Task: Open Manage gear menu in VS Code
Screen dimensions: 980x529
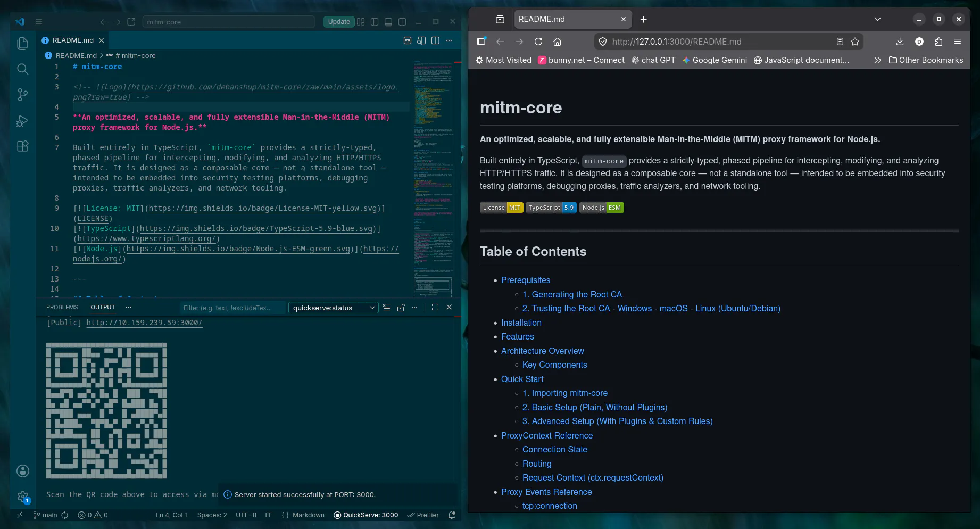Action: point(23,497)
